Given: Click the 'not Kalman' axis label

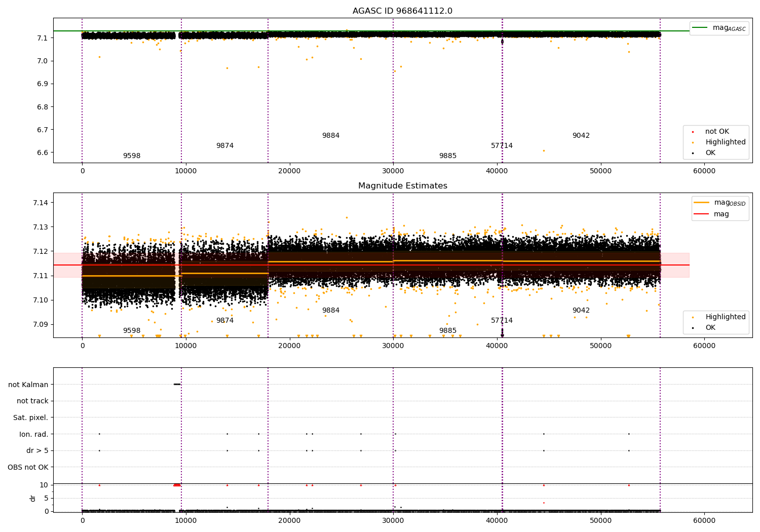Looking at the screenshot, I should pyautogui.click(x=28, y=385).
